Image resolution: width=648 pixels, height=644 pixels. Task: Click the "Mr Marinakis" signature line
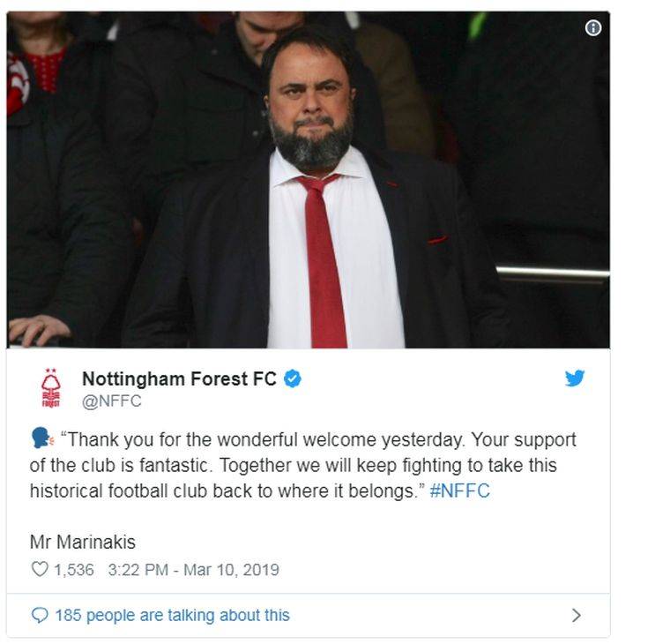[x=83, y=542]
